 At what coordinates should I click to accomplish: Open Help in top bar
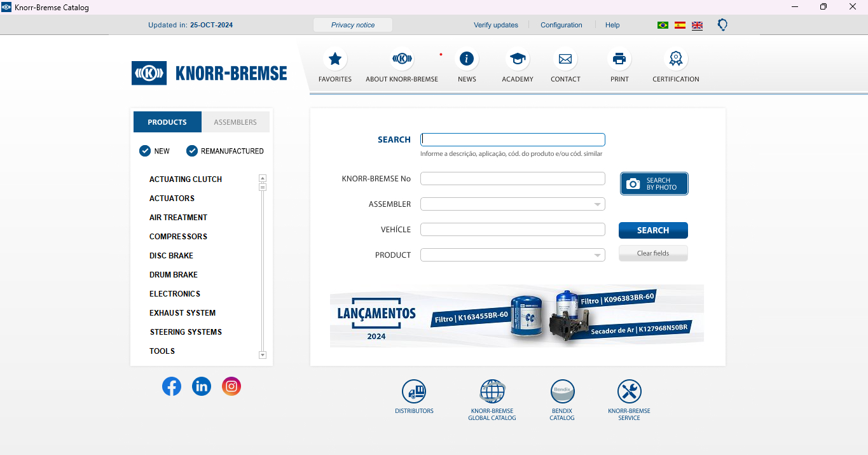(612, 25)
